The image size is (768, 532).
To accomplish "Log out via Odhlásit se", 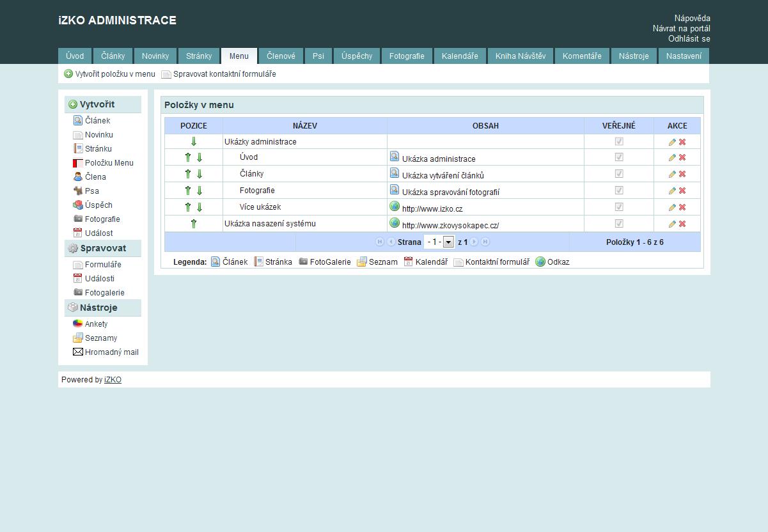I will 689,38.
